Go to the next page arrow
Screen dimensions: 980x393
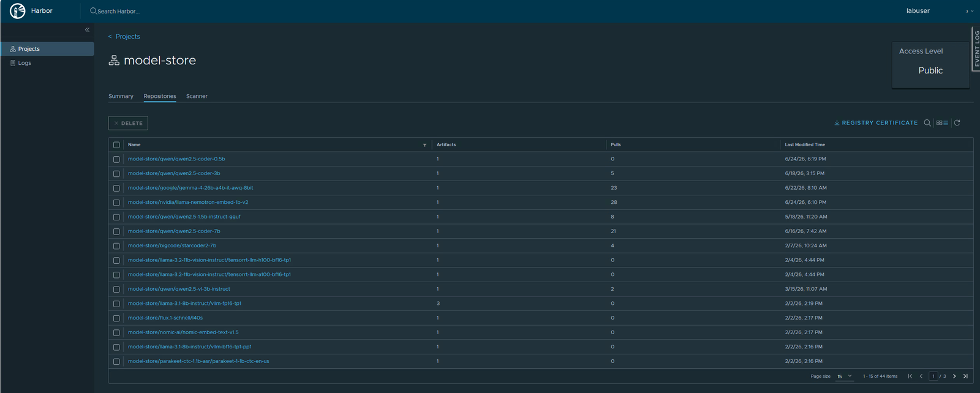click(x=954, y=376)
